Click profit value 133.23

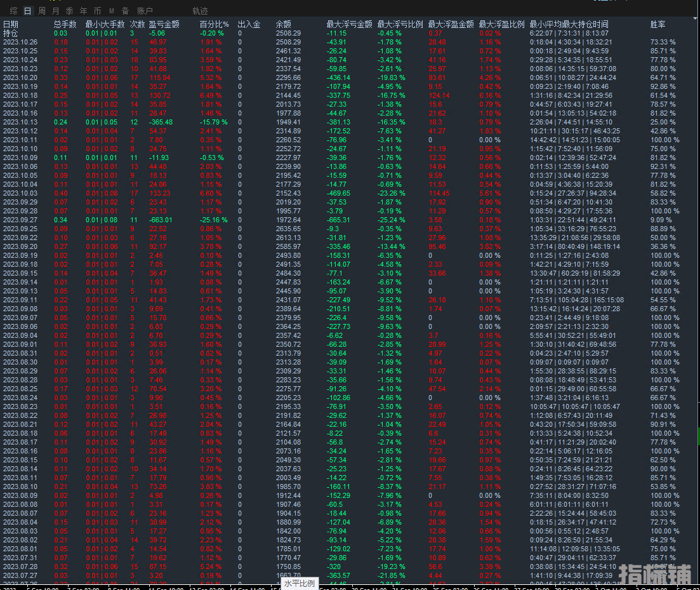[160, 194]
